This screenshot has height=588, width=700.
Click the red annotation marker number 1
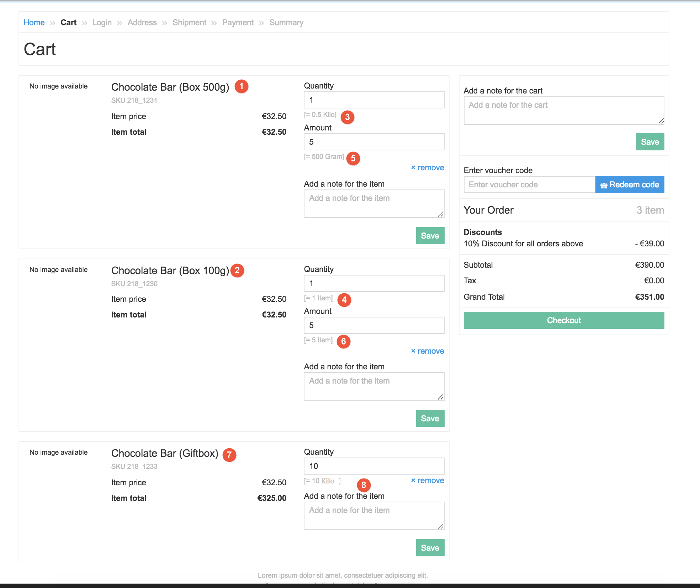241,86
